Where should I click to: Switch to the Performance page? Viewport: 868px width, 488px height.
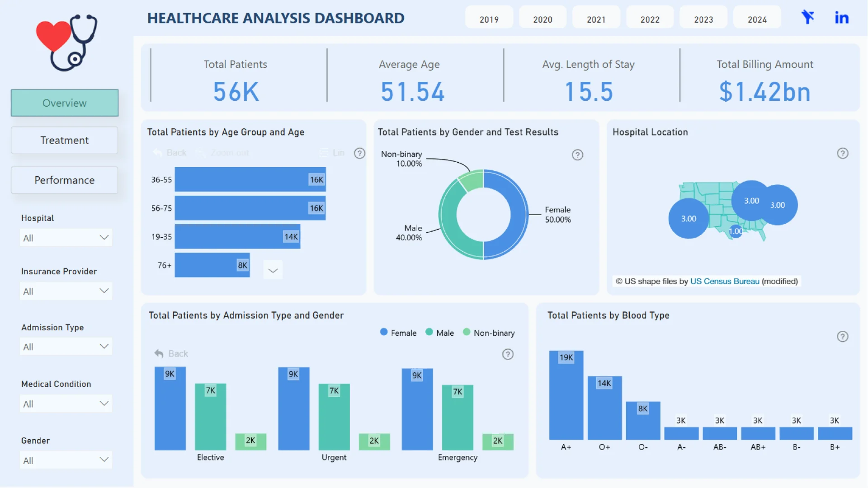point(65,180)
